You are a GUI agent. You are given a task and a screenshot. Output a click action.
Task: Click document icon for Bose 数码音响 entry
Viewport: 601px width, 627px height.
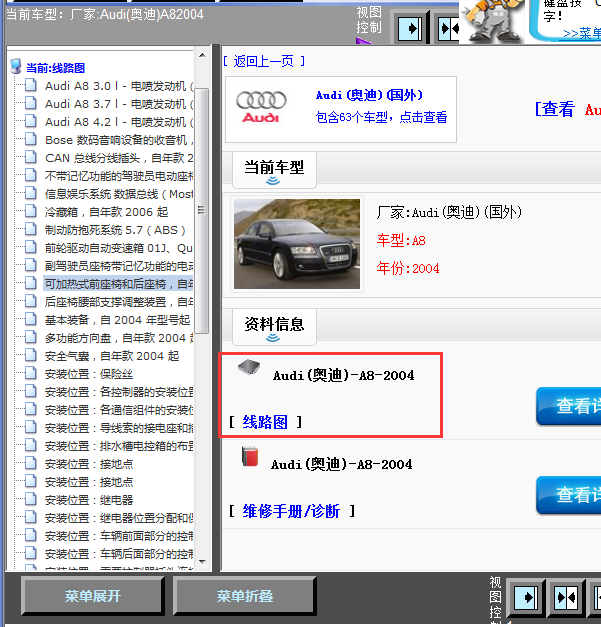click(x=31, y=140)
